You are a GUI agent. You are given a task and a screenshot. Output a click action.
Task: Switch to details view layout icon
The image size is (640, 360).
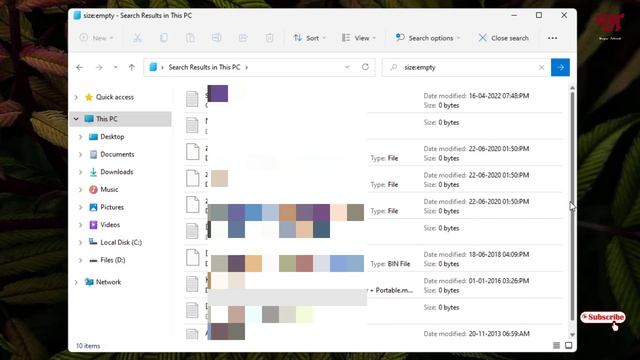[x=556, y=346]
